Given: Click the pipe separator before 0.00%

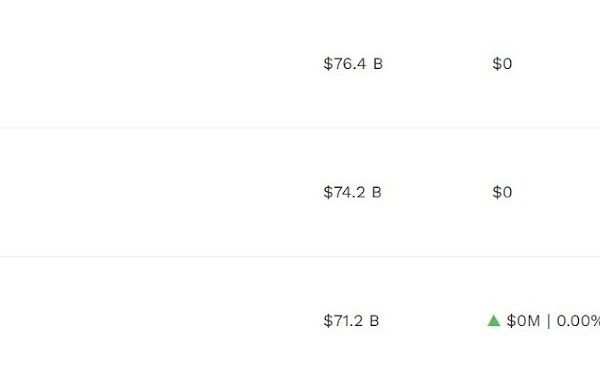Looking at the screenshot, I should click(x=549, y=321).
